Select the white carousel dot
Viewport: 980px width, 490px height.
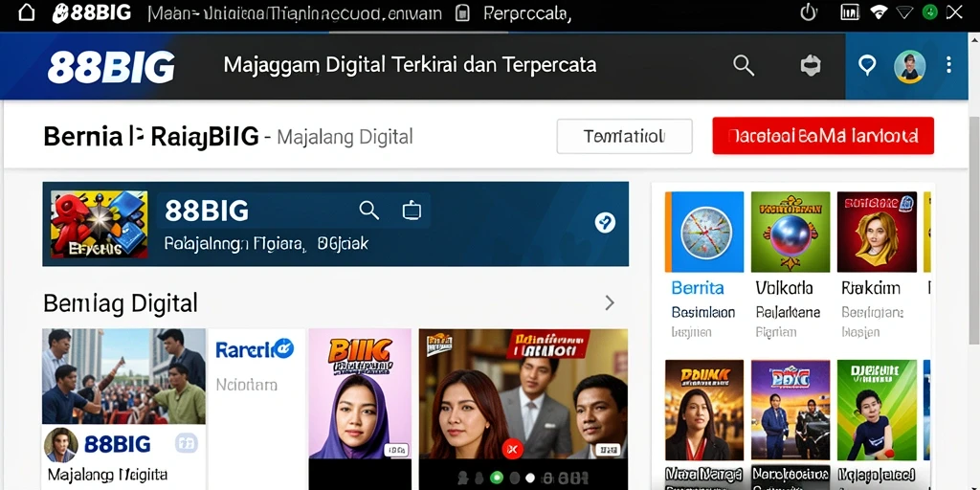[530, 479]
